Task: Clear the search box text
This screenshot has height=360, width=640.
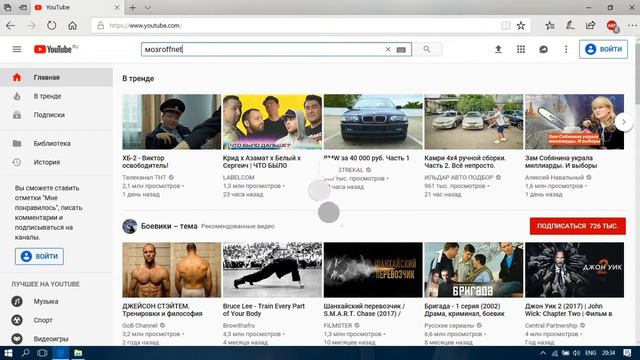Action: 388,49
